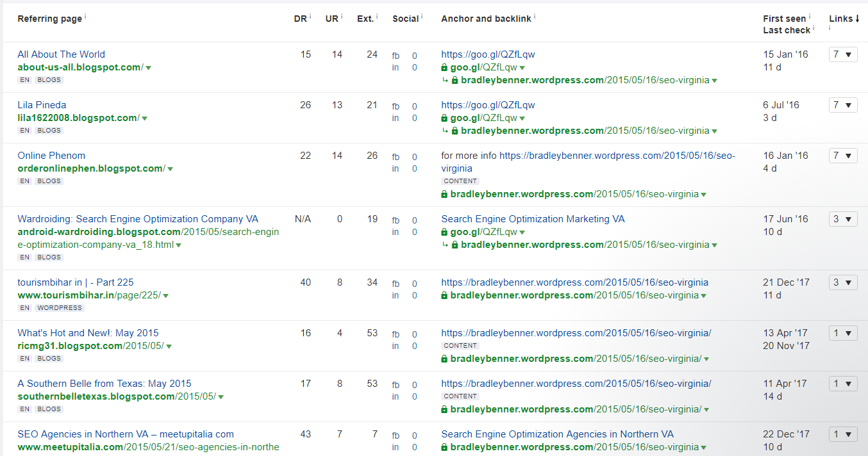Screen dimensions: 868x456
Task: Click the info icon beside the DR header
Action: (x=310, y=16)
